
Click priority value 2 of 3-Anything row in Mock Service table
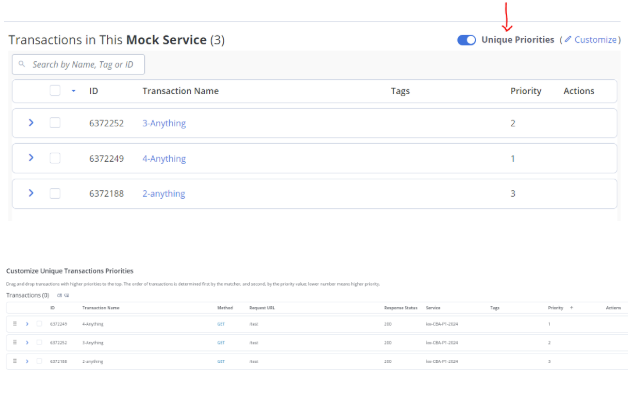(513, 123)
